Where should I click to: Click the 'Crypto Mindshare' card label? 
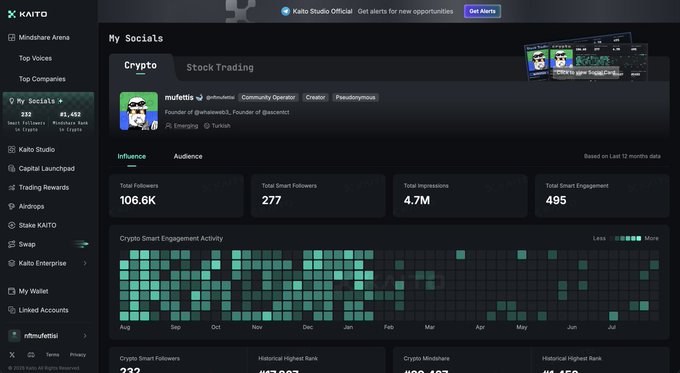[426, 359]
